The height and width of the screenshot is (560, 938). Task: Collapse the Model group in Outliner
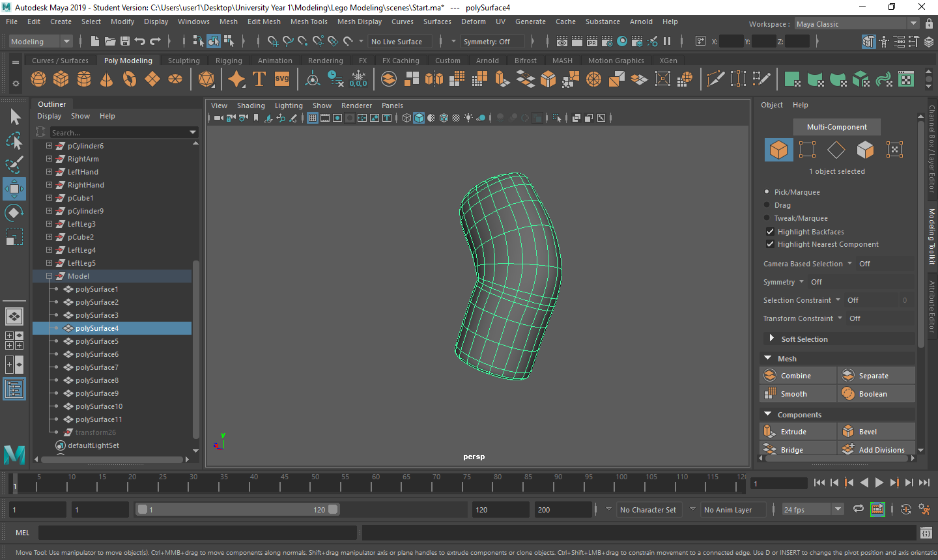pyautogui.click(x=49, y=276)
